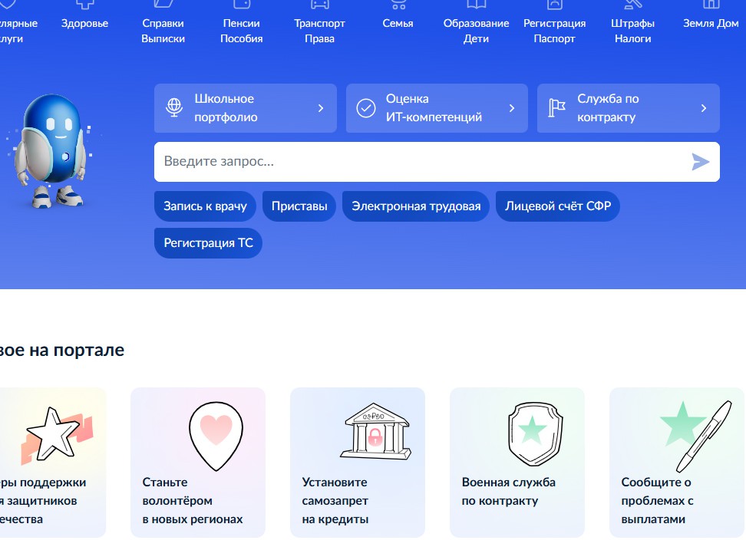Expand the Школьное портфолио card chevron

(321, 108)
